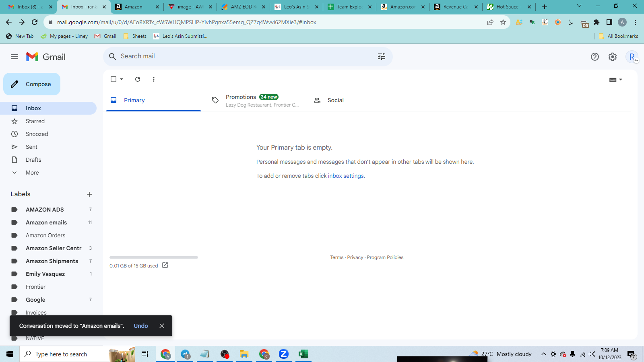Open the Sent folder
This screenshot has width=644, height=362.
coord(48,147)
